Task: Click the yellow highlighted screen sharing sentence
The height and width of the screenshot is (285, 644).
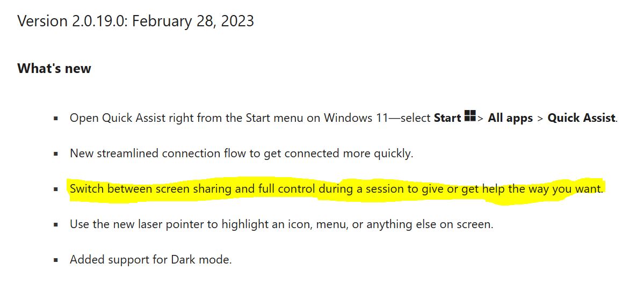Action: point(336,189)
